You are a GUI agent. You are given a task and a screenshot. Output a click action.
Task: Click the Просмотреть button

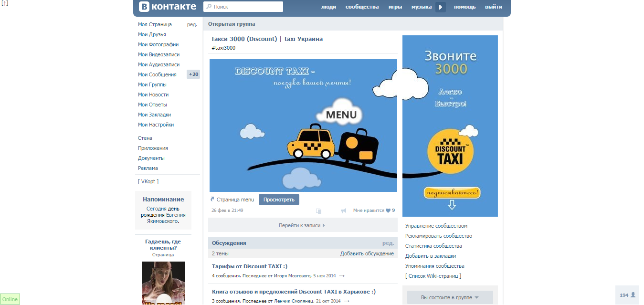coord(279,200)
